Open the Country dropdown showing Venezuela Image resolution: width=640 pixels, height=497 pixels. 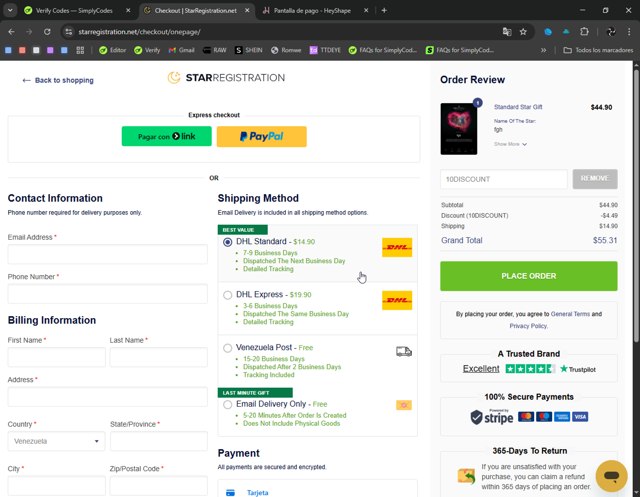(56, 441)
